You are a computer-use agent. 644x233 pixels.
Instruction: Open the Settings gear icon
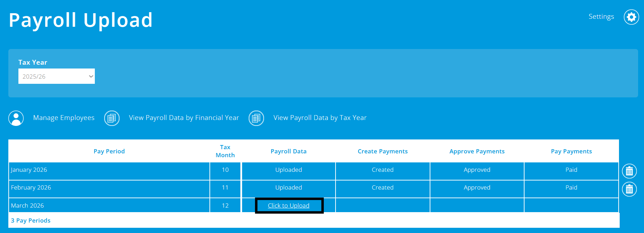[x=631, y=17]
